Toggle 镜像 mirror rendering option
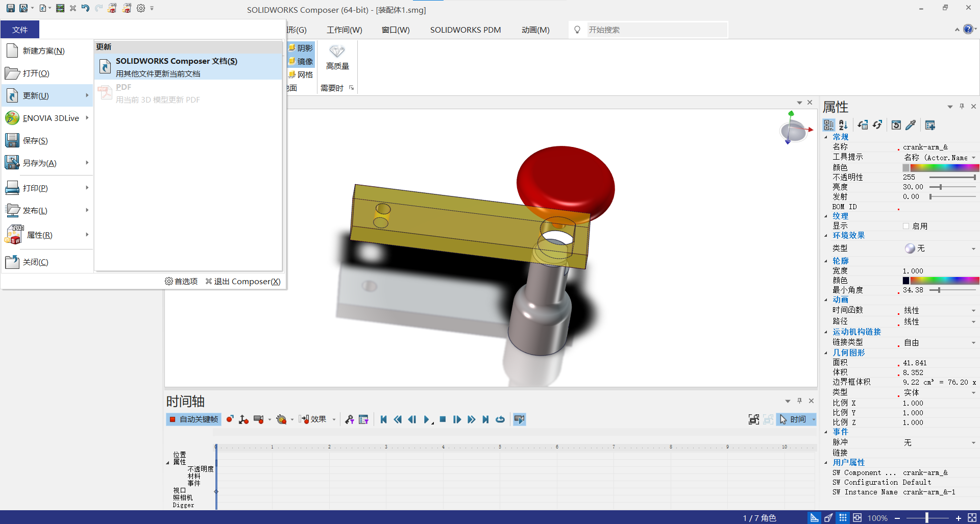 point(301,61)
